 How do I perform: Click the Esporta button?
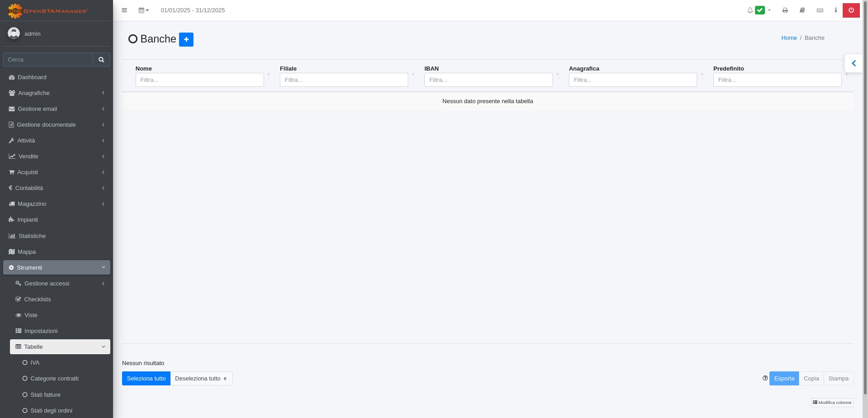[x=784, y=379]
